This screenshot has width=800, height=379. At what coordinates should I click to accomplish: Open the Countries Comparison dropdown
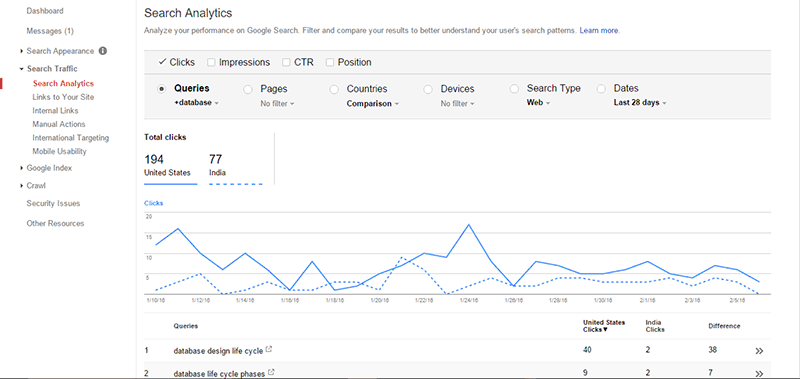(372, 104)
